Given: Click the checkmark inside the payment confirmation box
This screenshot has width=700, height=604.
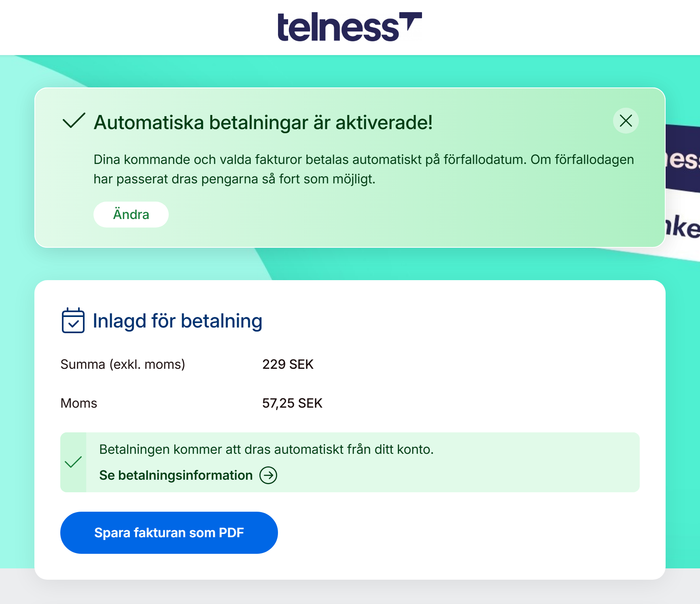Looking at the screenshot, I should pos(74,462).
